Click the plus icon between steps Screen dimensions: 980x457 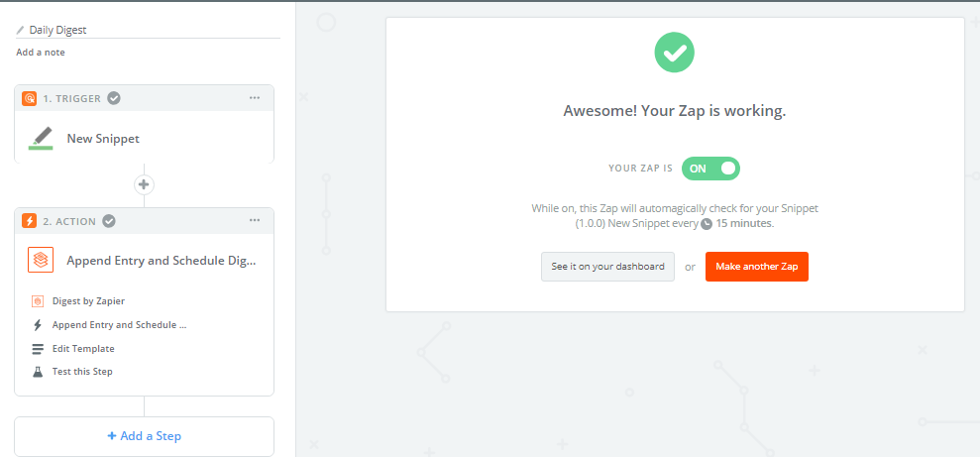tap(144, 184)
